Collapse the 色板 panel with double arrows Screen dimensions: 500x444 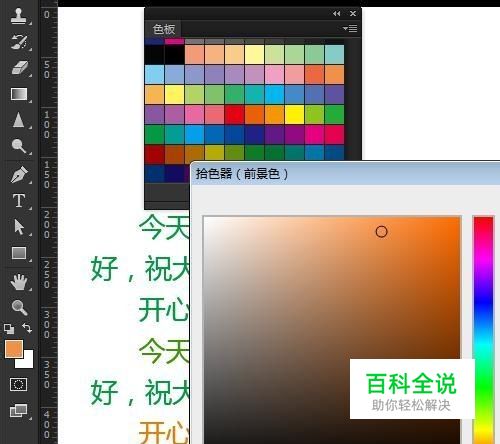[x=337, y=13]
